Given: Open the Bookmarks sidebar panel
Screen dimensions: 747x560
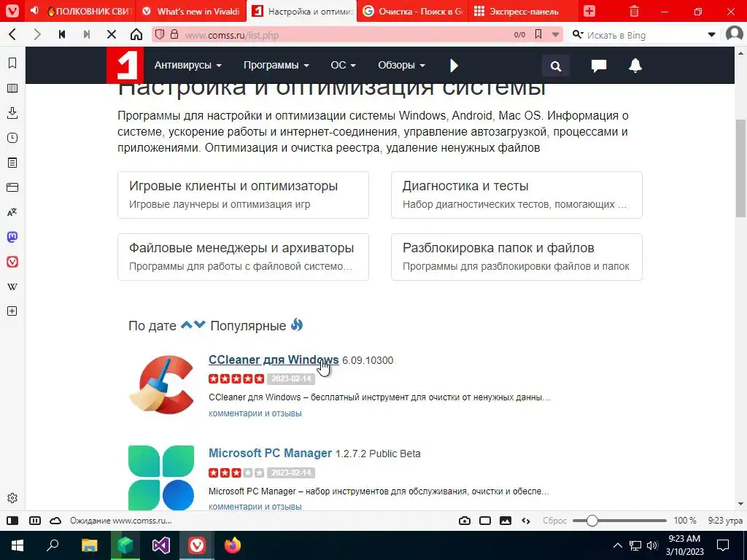Looking at the screenshot, I should coord(12,63).
